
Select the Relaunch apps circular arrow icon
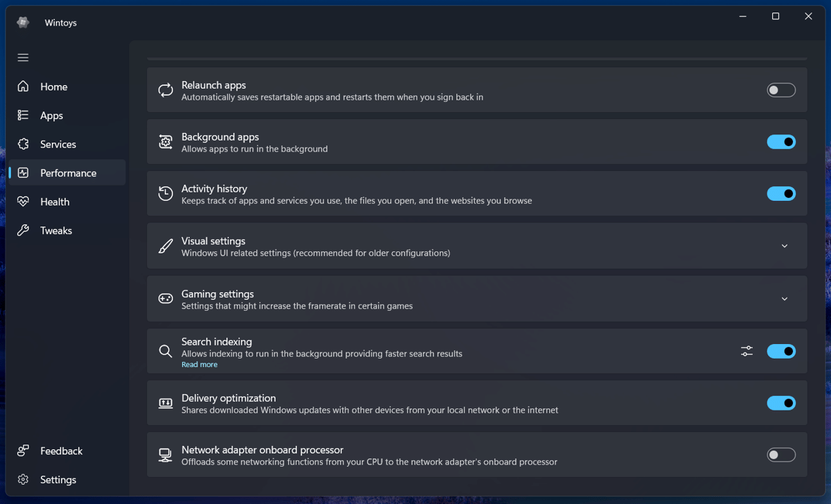(166, 90)
